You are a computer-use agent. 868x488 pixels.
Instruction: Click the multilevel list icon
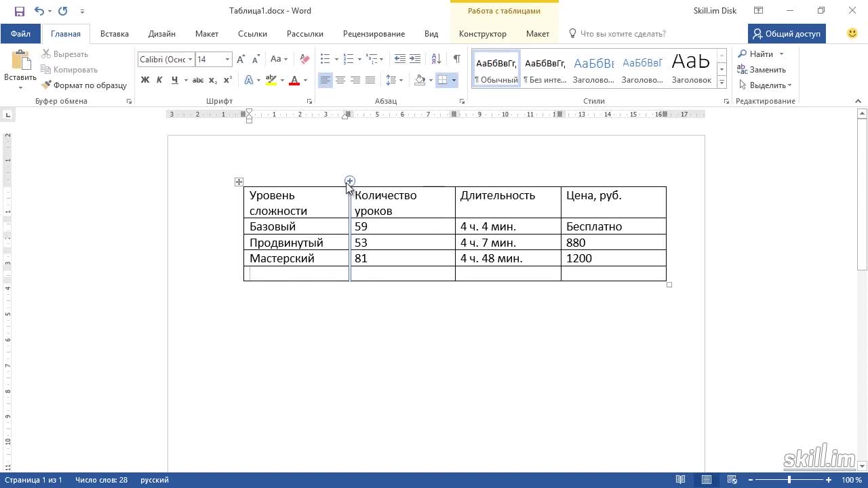[x=371, y=60]
